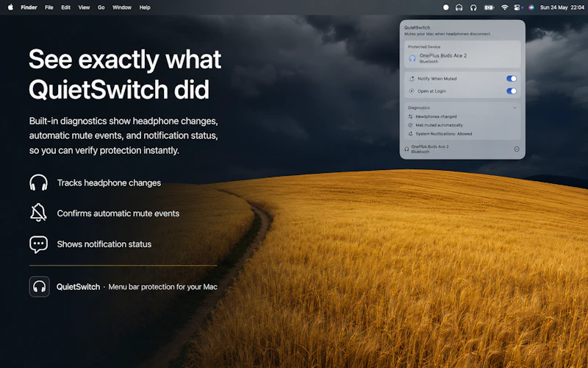Click the Headphones changed diagnostic entry
The height and width of the screenshot is (368, 588).
coord(436,116)
